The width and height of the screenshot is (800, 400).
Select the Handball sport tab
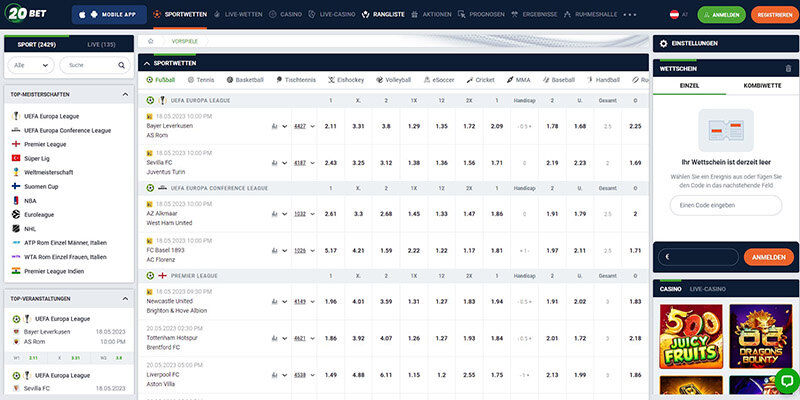pos(603,80)
